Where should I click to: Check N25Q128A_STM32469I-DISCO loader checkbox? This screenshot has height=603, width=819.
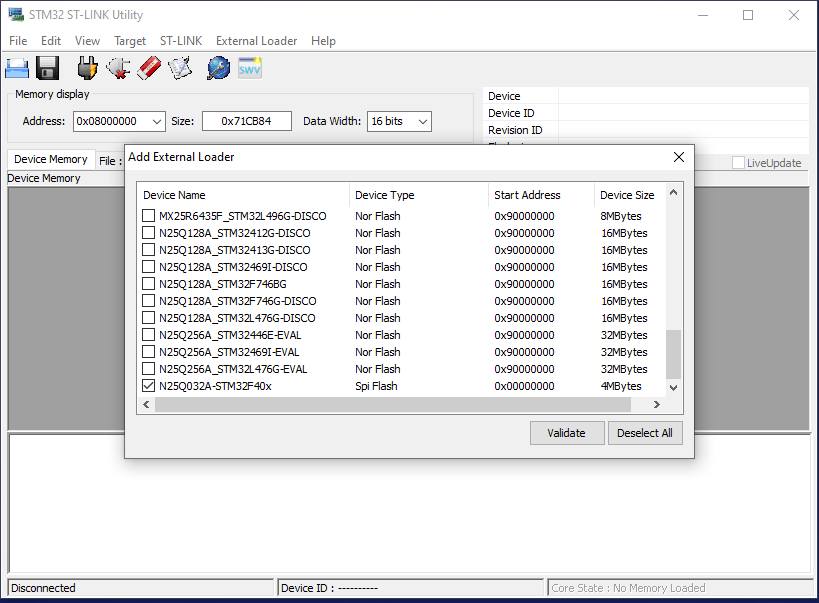[148, 266]
